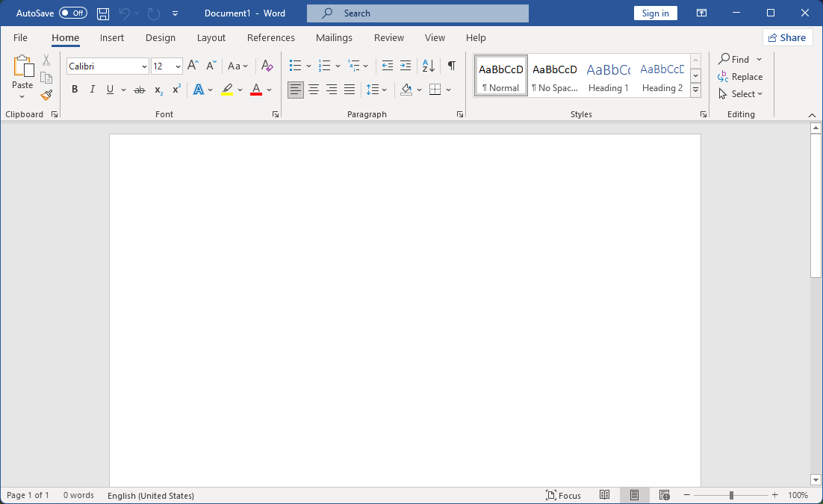Toggle show/hide paragraph marks
Screen dimensions: 823x504
click(x=451, y=66)
